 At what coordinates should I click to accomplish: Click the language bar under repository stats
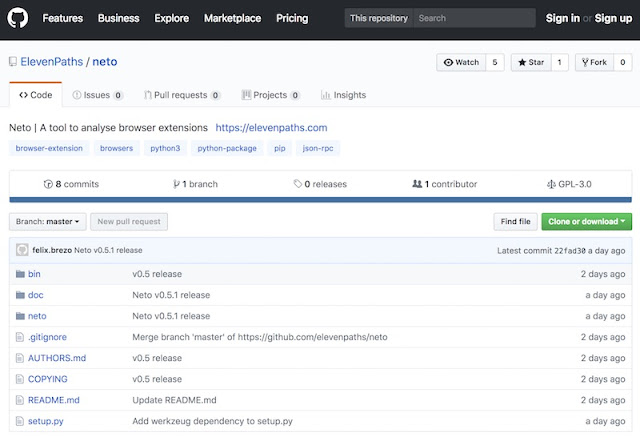(x=320, y=200)
